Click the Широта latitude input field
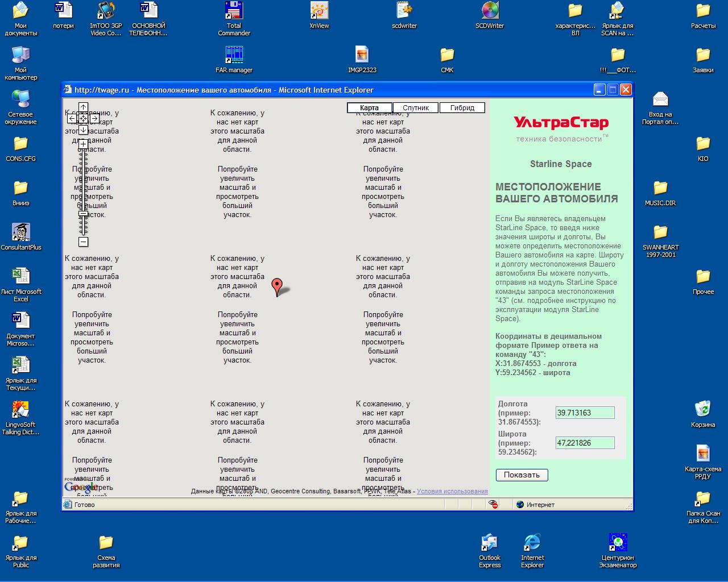 click(585, 443)
